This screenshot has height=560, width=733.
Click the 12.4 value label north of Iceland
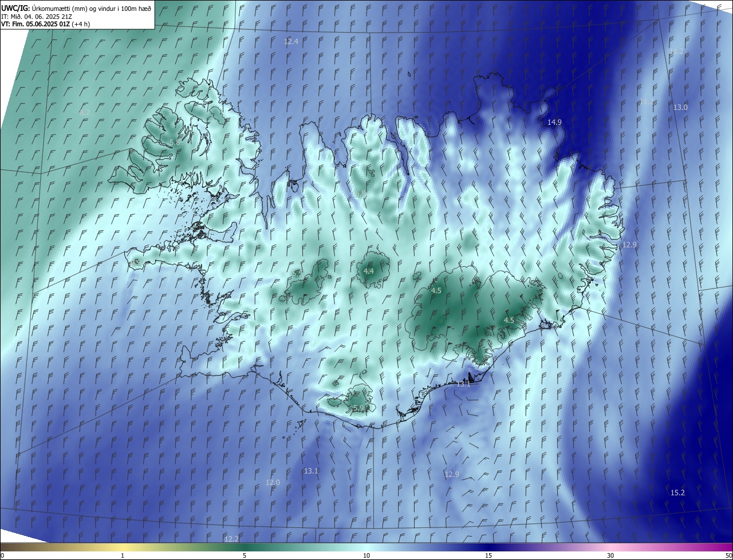(x=291, y=41)
